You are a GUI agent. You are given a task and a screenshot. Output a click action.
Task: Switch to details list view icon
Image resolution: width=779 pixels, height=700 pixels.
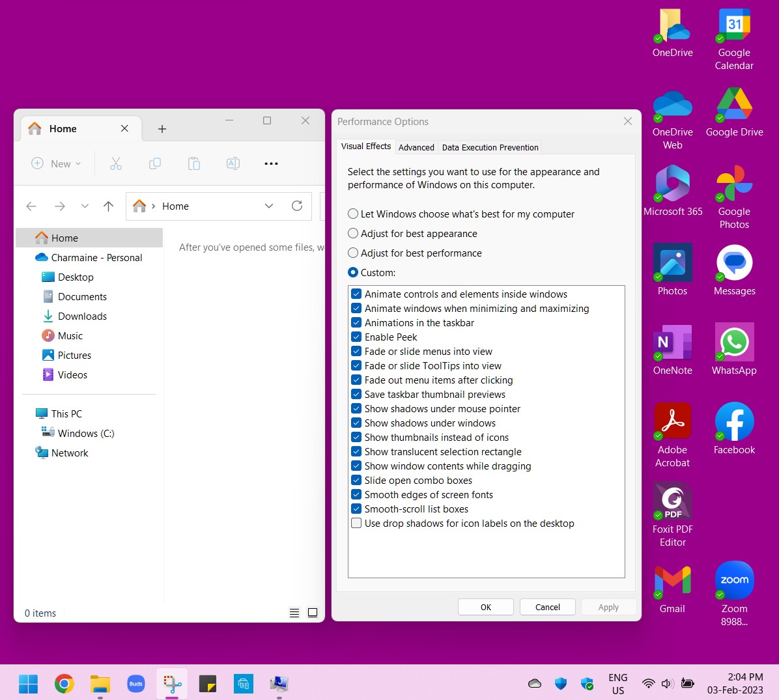point(294,613)
